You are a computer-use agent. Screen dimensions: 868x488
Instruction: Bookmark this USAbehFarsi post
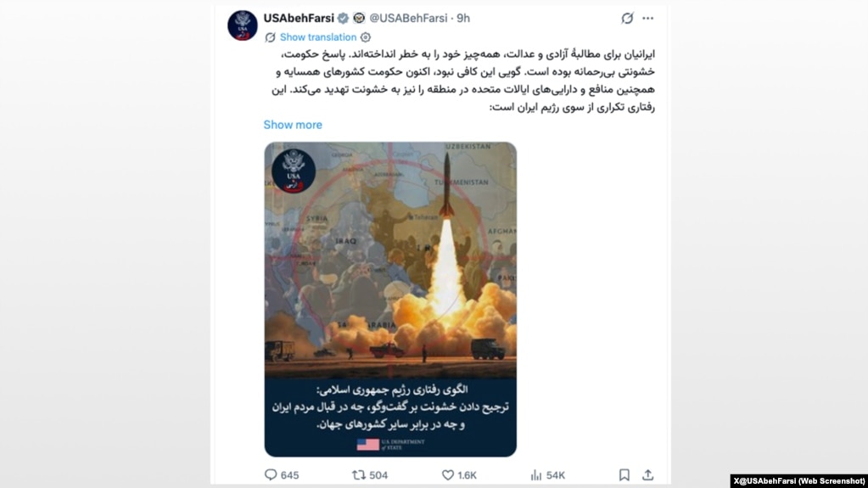[624, 474]
